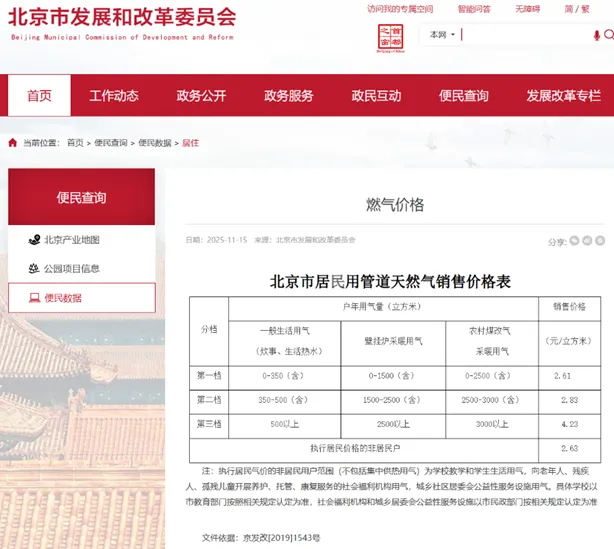Screen dimensions: 614x549
Task: Click the 北京市发展和改革委员会 site title
Action: coord(122,18)
